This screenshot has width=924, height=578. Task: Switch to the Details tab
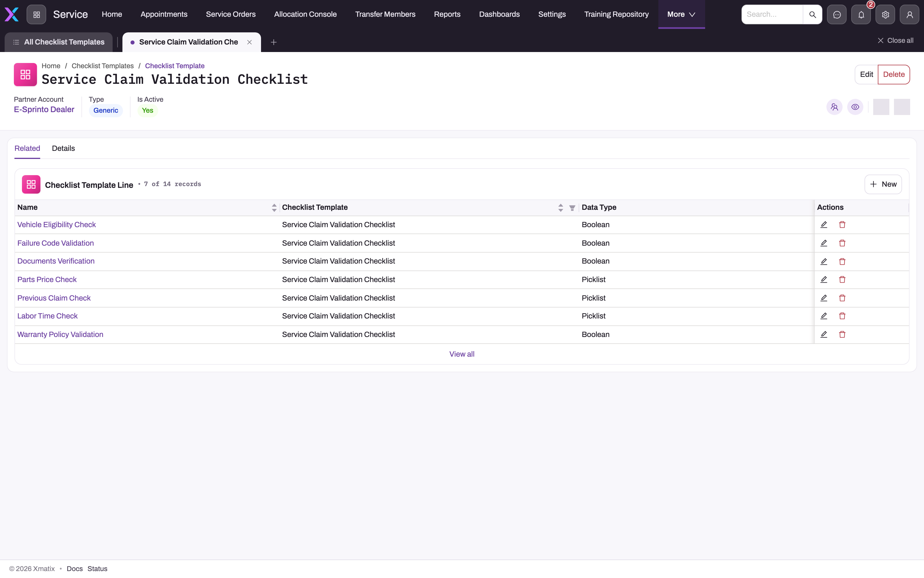(x=64, y=148)
